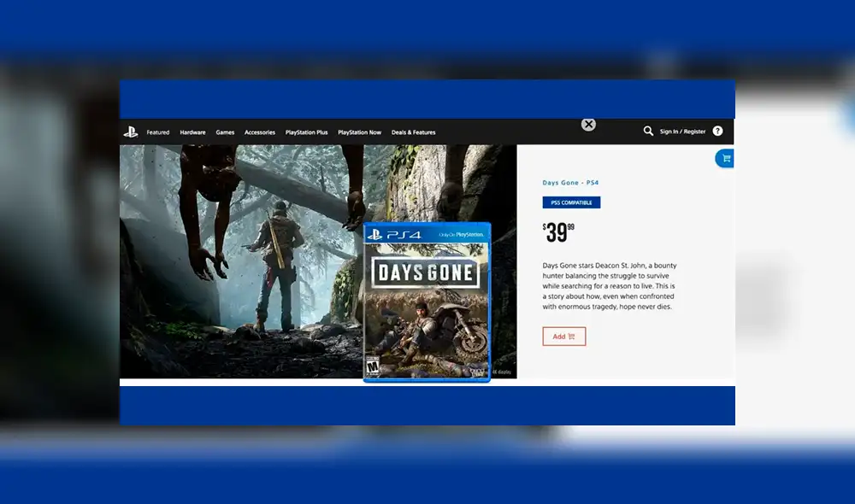Open the search magnifier icon
Image resolution: width=855 pixels, height=504 pixels.
[648, 131]
